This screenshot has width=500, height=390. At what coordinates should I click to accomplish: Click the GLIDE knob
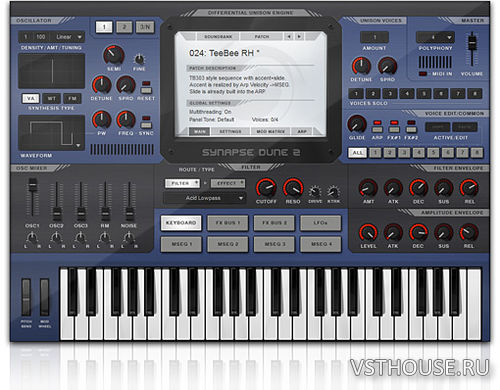click(x=357, y=124)
